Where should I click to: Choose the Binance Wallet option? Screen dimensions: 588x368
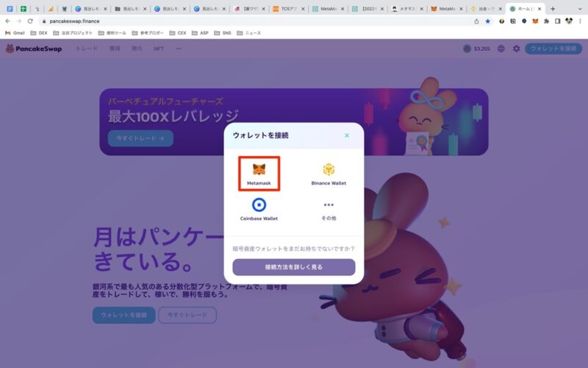[x=329, y=174]
